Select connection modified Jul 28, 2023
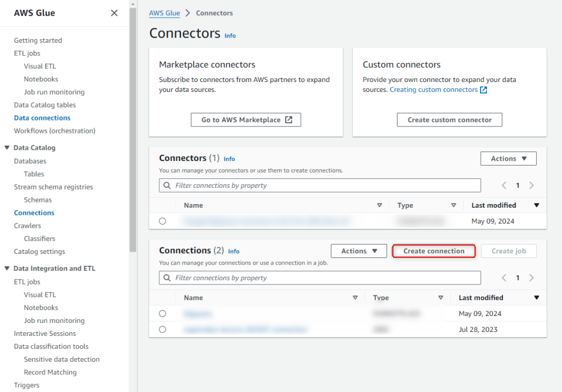 [162, 329]
